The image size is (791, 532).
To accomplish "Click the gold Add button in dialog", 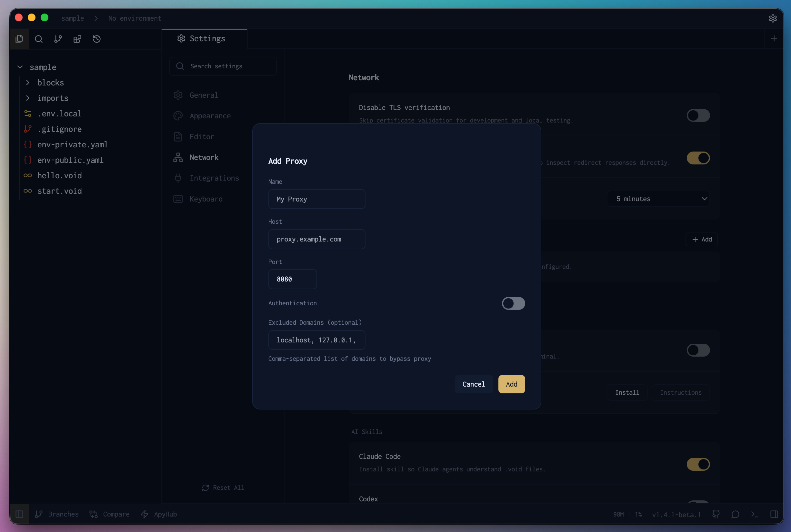I will (511, 384).
